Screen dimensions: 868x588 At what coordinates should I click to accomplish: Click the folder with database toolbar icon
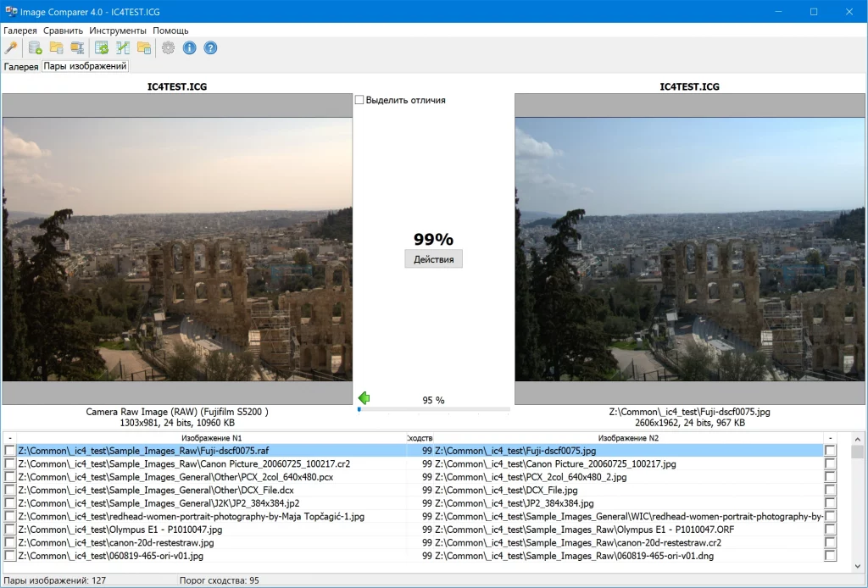click(57, 47)
